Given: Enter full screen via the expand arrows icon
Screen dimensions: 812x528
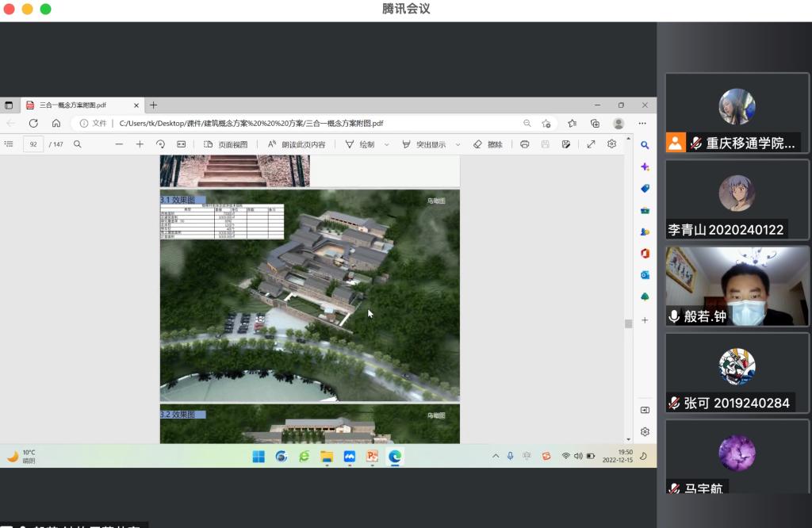Looking at the screenshot, I should [591, 144].
